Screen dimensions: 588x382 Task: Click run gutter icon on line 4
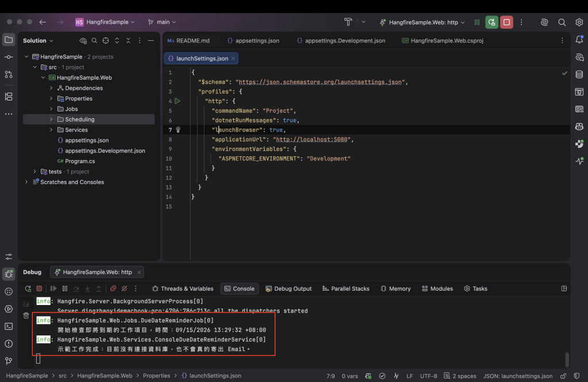[x=177, y=101]
